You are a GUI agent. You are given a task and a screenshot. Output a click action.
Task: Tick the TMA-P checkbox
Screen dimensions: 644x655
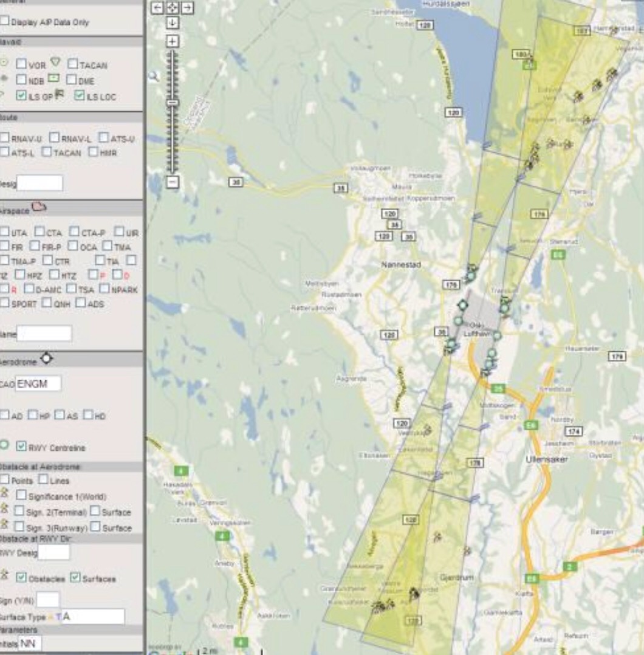coord(5,260)
